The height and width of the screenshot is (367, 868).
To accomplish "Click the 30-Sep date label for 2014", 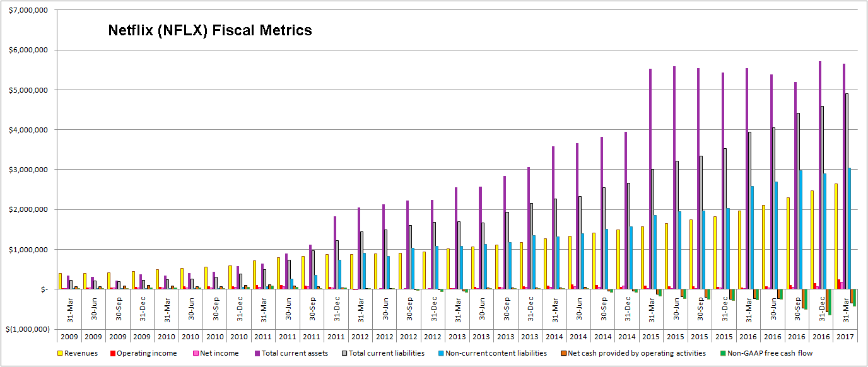I will [x=603, y=310].
